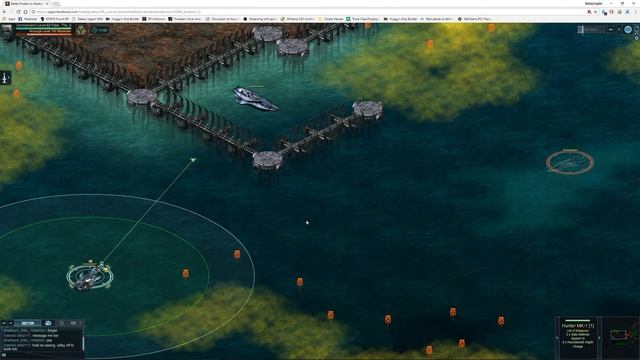Open the alliance chat tab icon
640x360 pixels.
pos(48,323)
